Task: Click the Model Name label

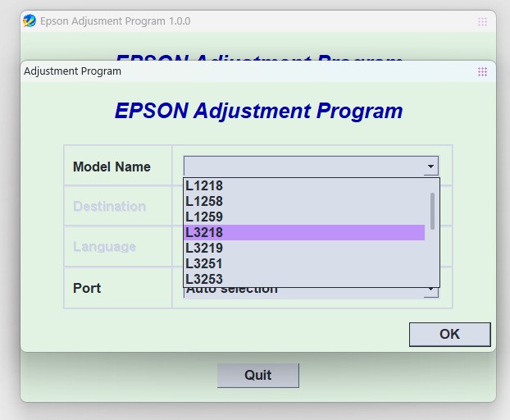Action: pos(112,167)
